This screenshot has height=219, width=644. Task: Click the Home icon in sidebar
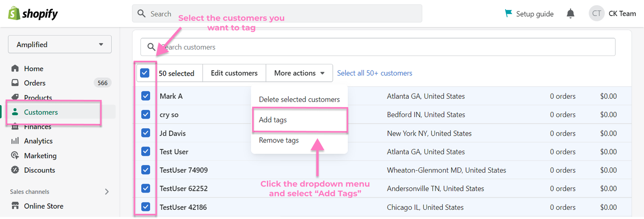tap(15, 68)
